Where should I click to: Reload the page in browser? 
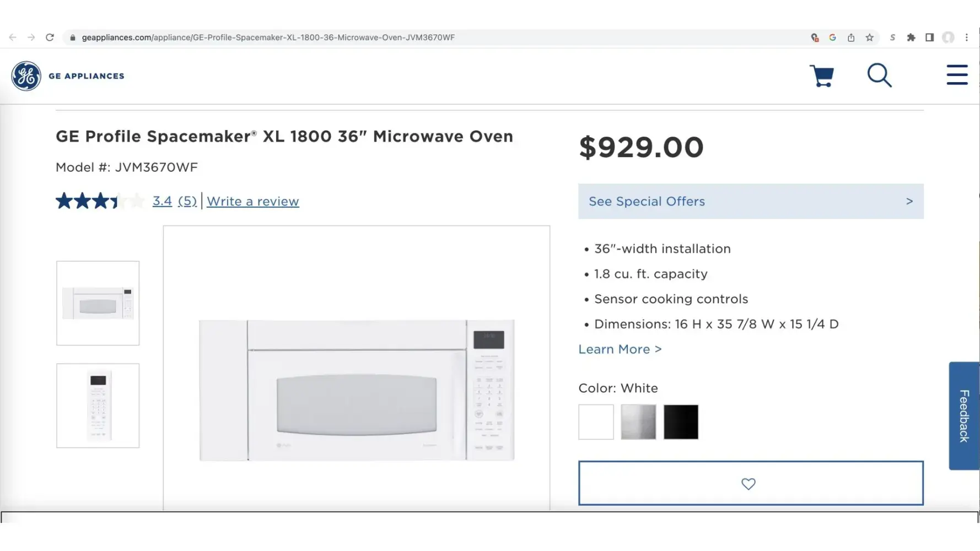pyautogui.click(x=50, y=37)
